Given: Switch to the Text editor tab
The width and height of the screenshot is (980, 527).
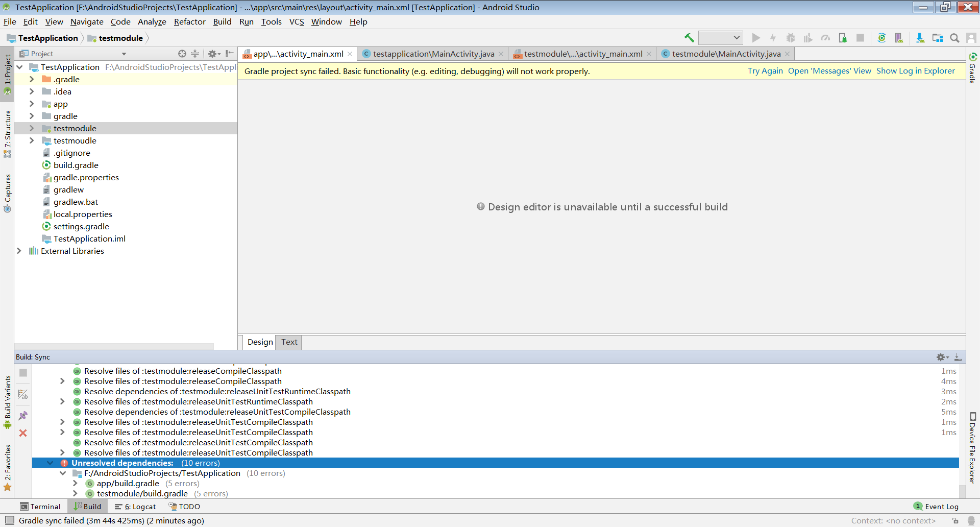Looking at the screenshot, I should coord(289,342).
